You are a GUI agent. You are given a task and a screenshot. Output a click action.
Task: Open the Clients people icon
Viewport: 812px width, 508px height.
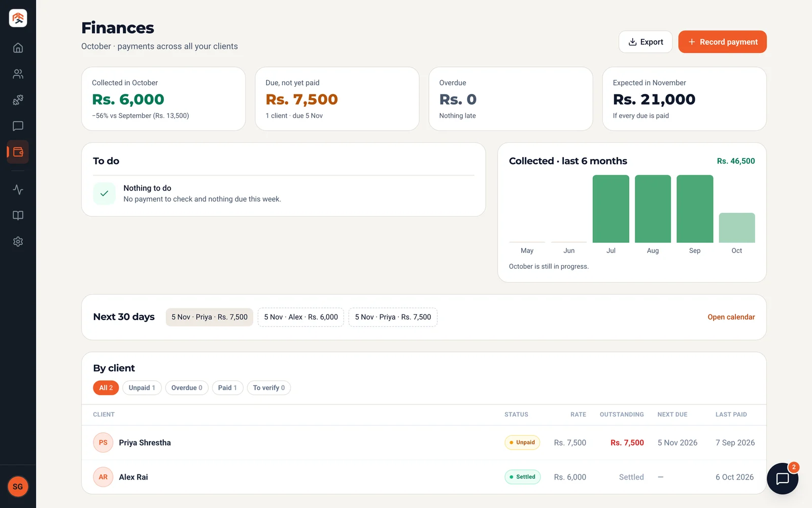coord(18,74)
